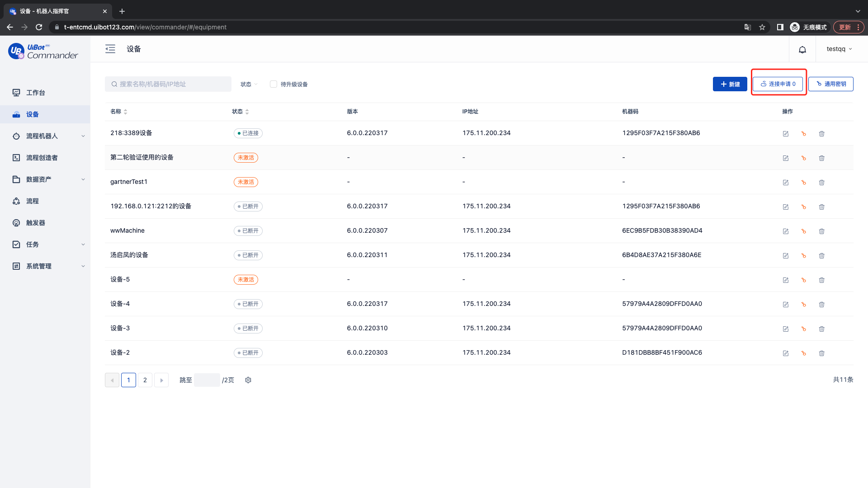Focus the device search field
This screenshot has width=868, height=488.
[168, 84]
